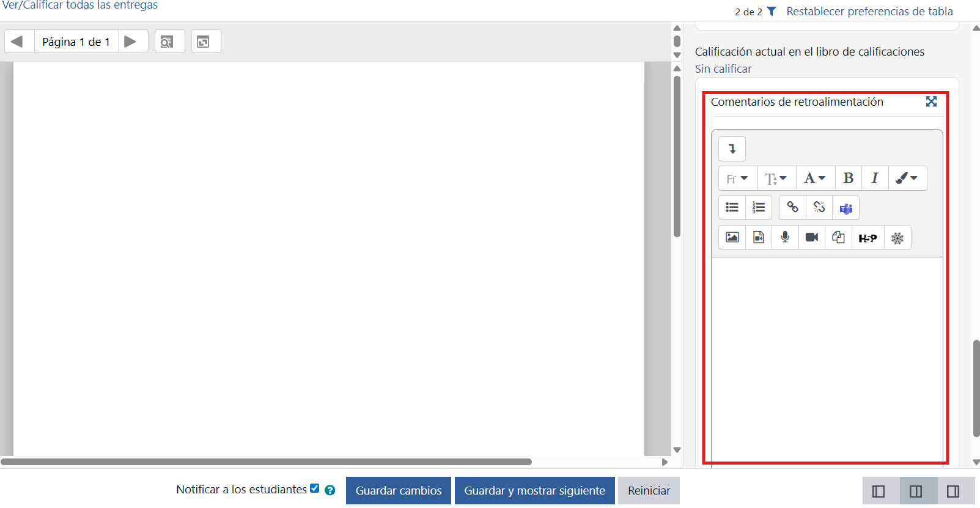Toggle bold text formatting

[x=849, y=179]
